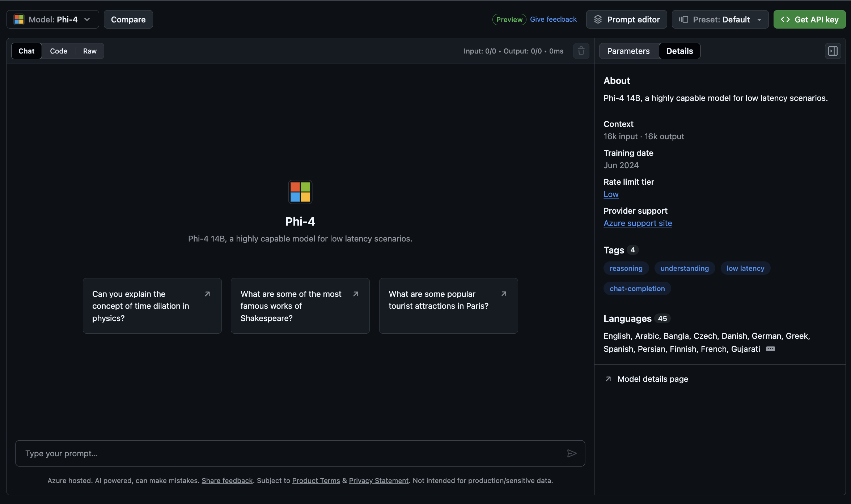Click arrow icon on Shakespeare card

356,294
